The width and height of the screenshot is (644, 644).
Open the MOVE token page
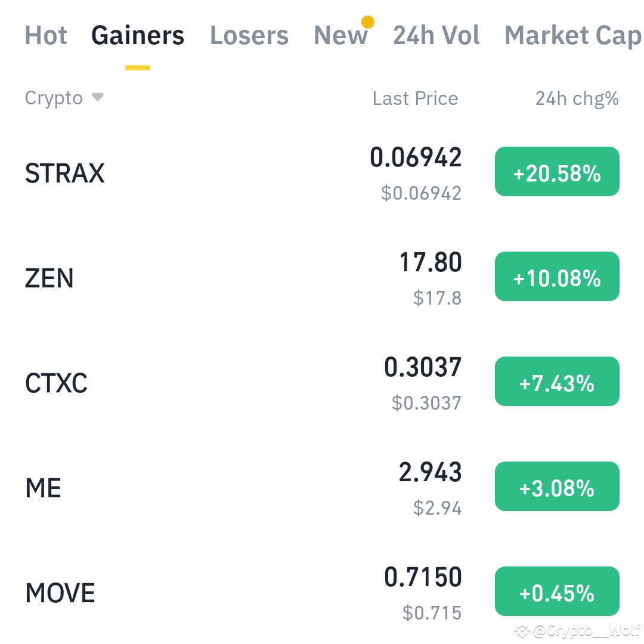point(60,592)
